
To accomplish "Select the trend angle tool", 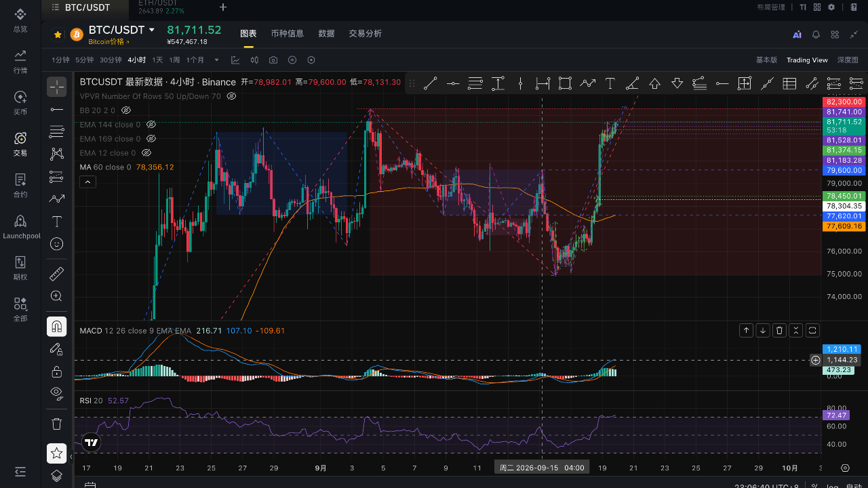I will [x=632, y=83].
